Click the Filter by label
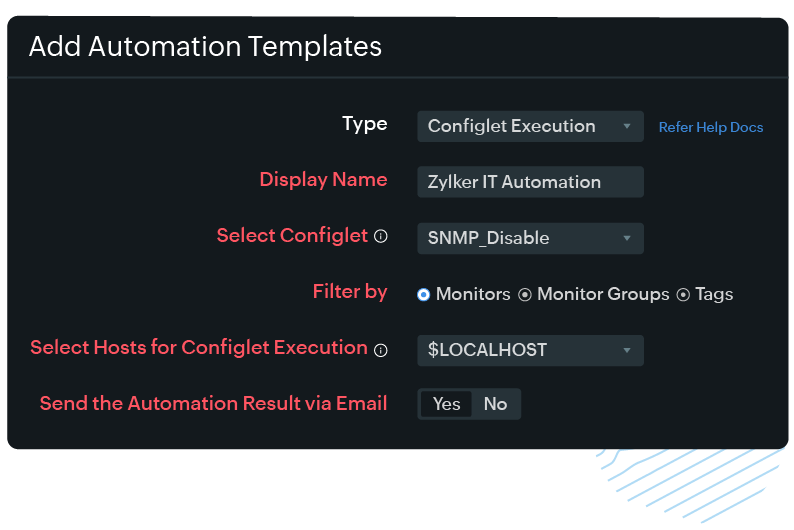 pyautogui.click(x=349, y=292)
